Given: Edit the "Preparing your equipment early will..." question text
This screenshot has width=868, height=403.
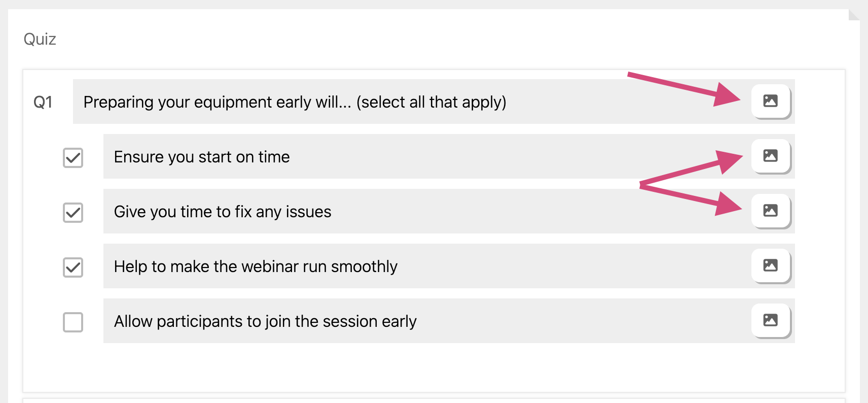Looking at the screenshot, I should [294, 102].
